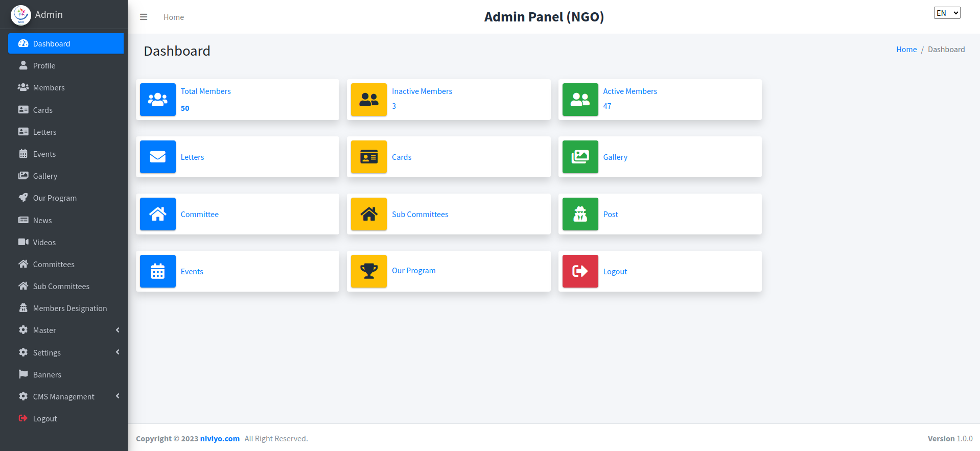Click the Admin logo avatar in sidebar
Screen dimensions: 980x451
[x=21, y=15]
